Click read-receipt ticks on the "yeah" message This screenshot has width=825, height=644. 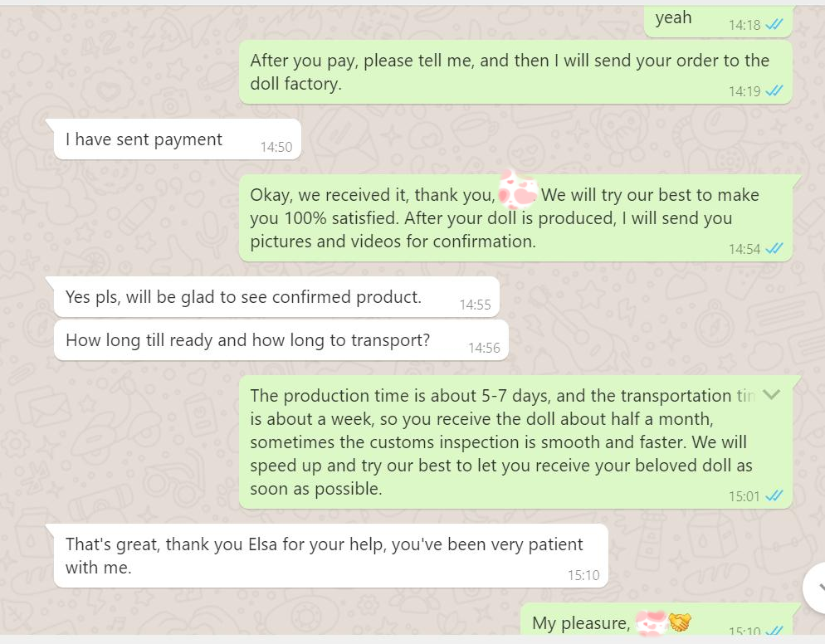(x=774, y=25)
